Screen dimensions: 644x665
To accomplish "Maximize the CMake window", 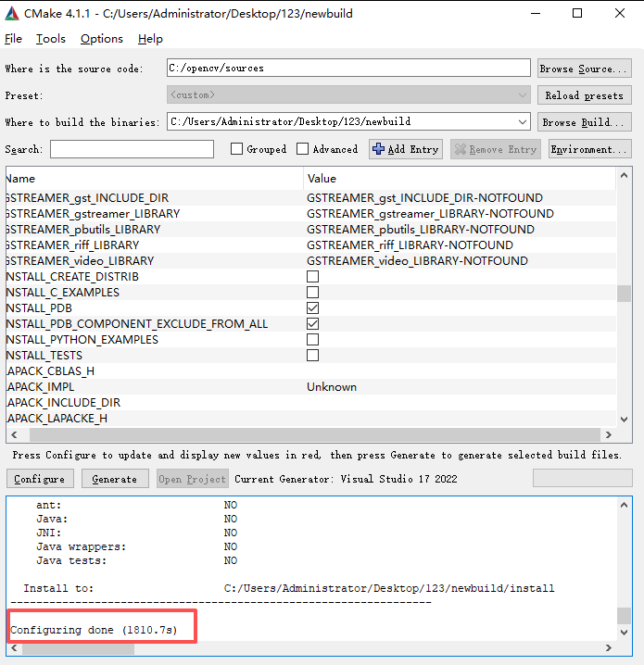I will coord(577,13).
